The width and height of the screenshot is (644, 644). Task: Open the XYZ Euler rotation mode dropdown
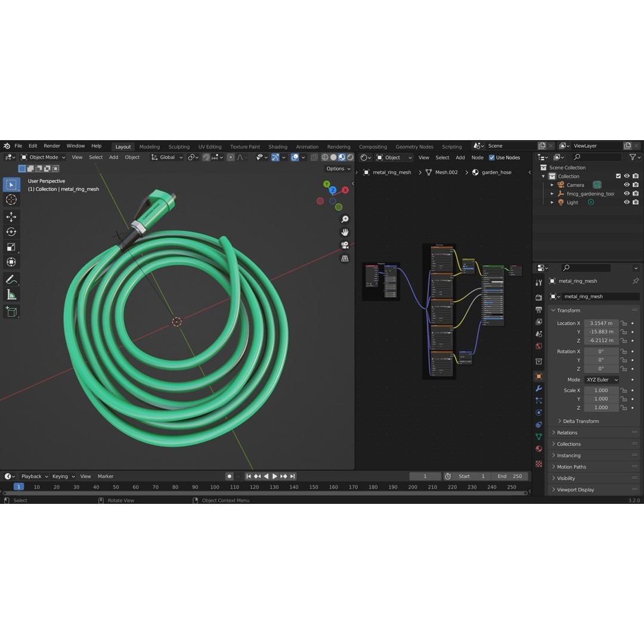602,380
